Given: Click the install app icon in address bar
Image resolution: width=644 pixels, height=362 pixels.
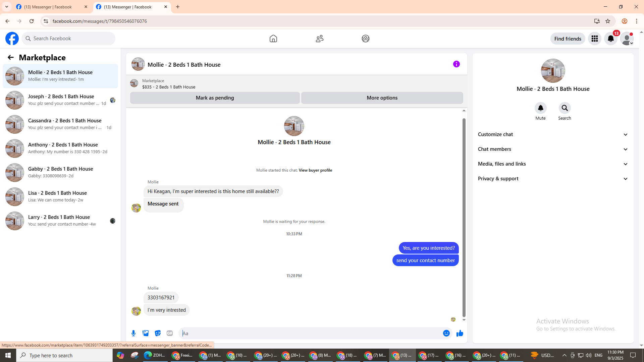Looking at the screenshot, I should pos(597,21).
